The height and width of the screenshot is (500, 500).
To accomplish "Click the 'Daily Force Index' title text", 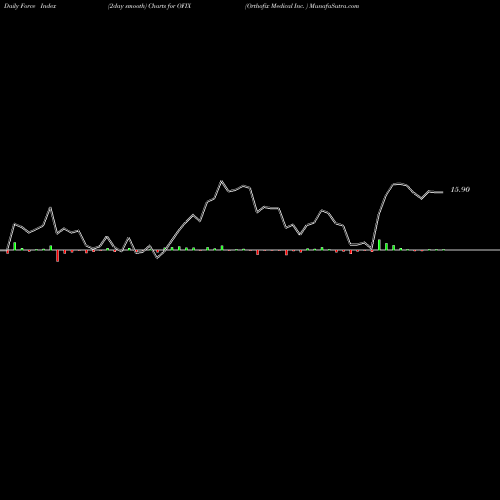I will pos(30,6).
